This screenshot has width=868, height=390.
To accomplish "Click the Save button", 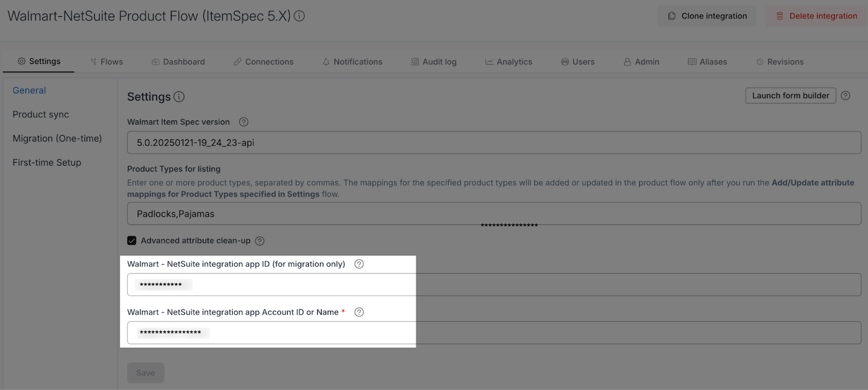I will (x=145, y=373).
